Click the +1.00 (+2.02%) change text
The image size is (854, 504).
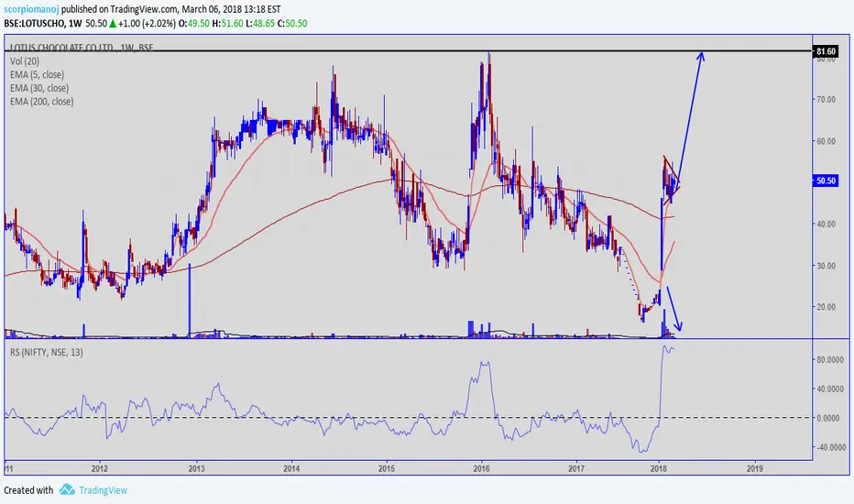(x=147, y=24)
